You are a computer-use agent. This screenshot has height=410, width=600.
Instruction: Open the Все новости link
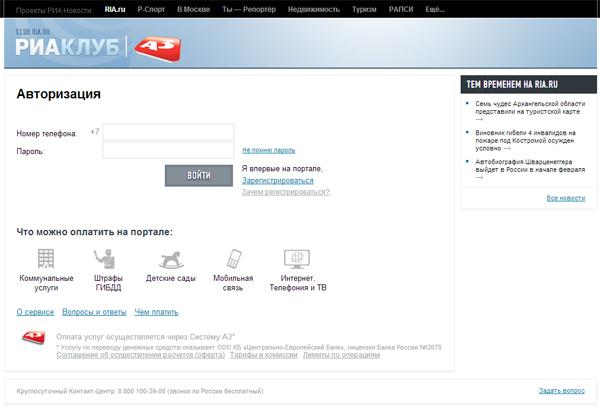point(565,198)
